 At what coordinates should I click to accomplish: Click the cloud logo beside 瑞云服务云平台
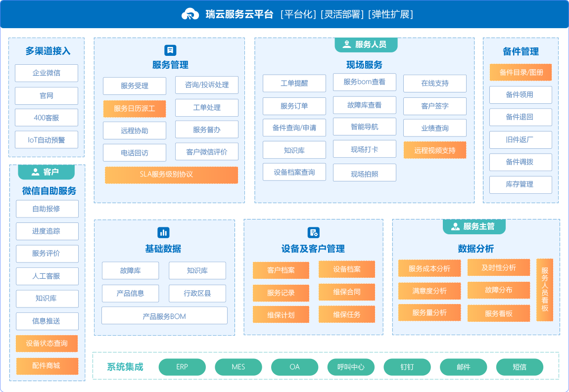tap(190, 14)
